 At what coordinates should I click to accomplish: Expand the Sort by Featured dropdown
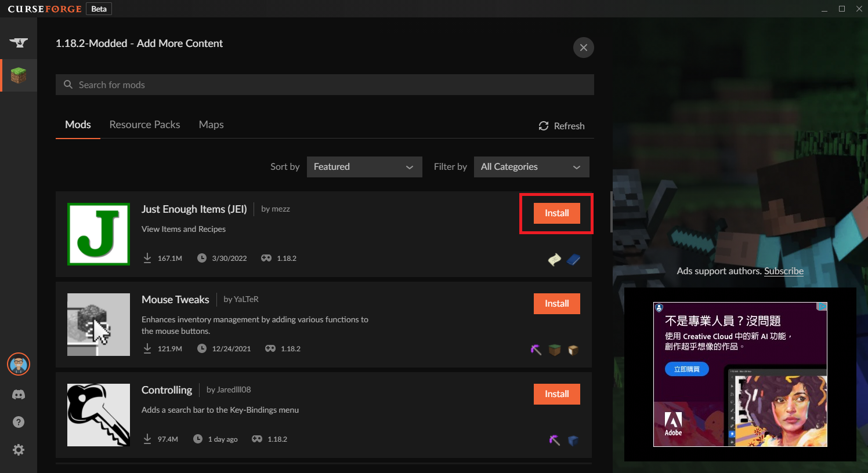click(364, 167)
